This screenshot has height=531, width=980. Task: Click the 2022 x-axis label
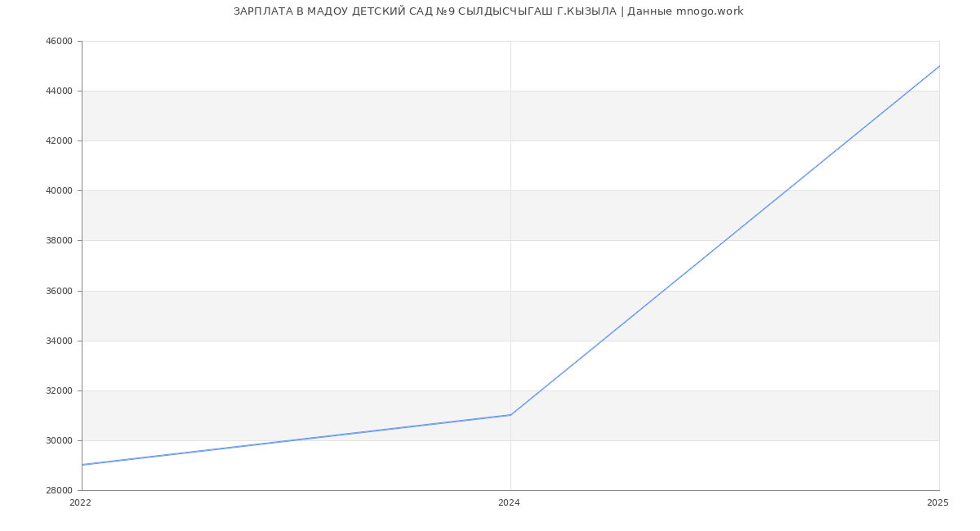click(81, 503)
